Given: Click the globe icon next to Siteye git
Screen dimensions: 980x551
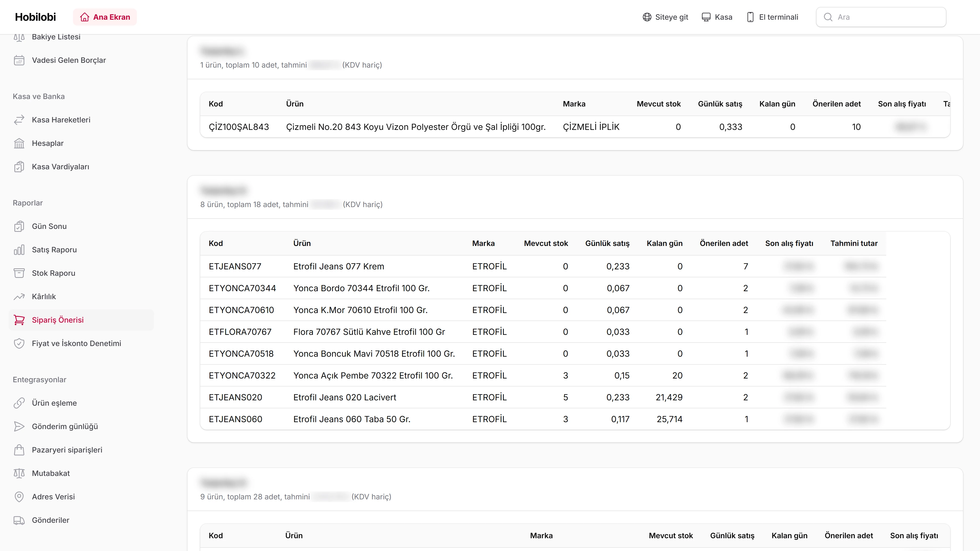Looking at the screenshot, I should pyautogui.click(x=647, y=17).
